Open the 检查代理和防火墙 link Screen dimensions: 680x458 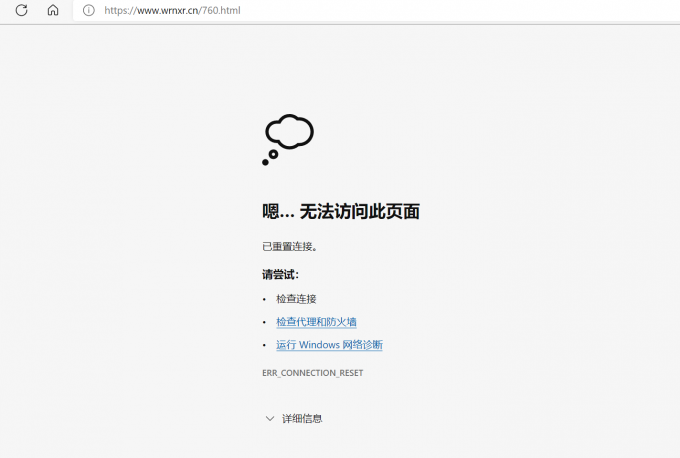[x=316, y=322]
